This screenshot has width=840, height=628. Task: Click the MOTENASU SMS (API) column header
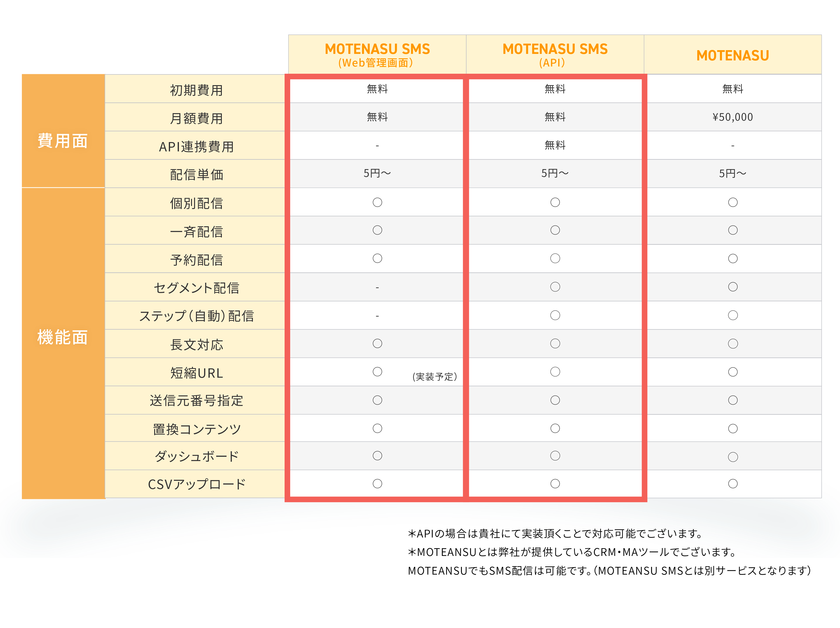(554, 55)
